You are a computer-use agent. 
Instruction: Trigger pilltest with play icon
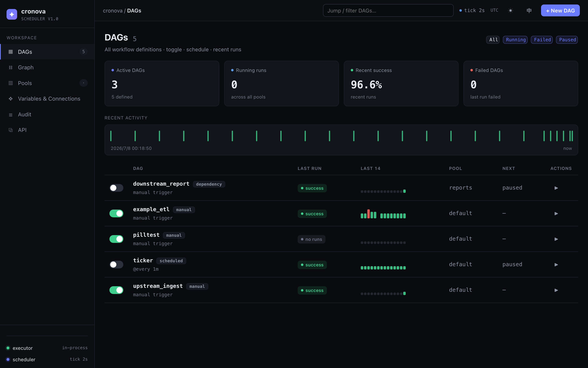pos(556,239)
